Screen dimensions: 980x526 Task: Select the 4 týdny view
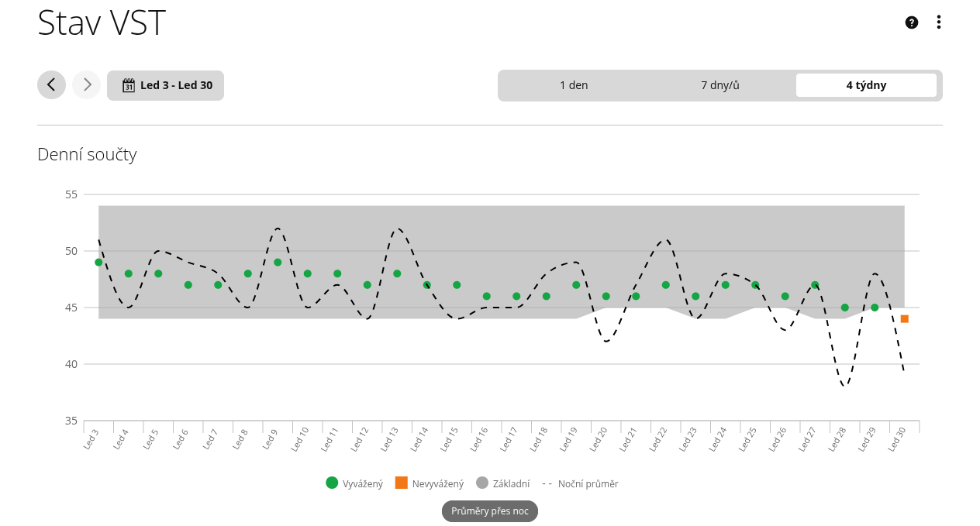tap(866, 85)
